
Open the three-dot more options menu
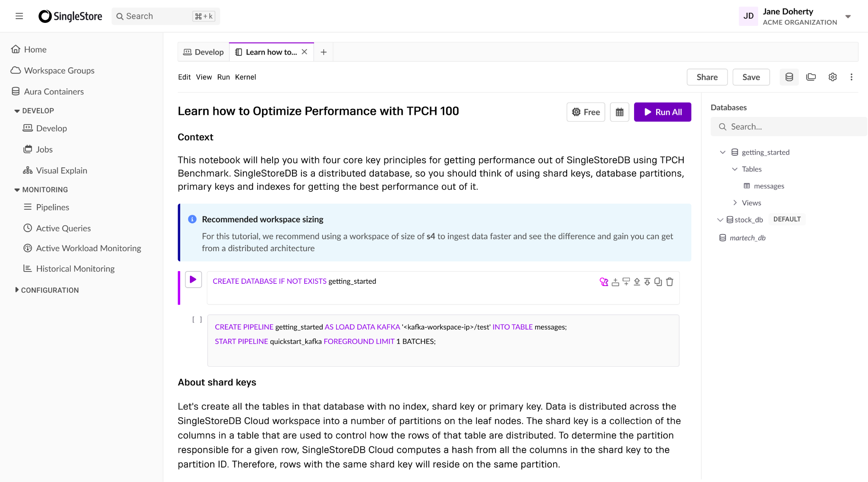pyautogui.click(x=851, y=77)
